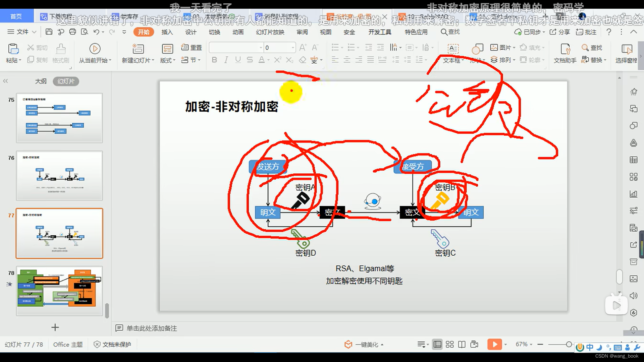
Task: Click the 安全 menu item
Action: tap(349, 32)
